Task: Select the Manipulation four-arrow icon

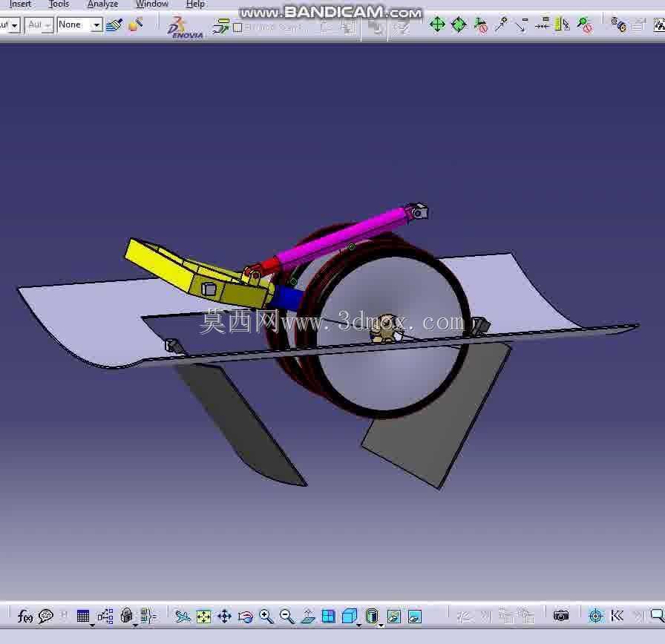Action: tap(437, 24)
